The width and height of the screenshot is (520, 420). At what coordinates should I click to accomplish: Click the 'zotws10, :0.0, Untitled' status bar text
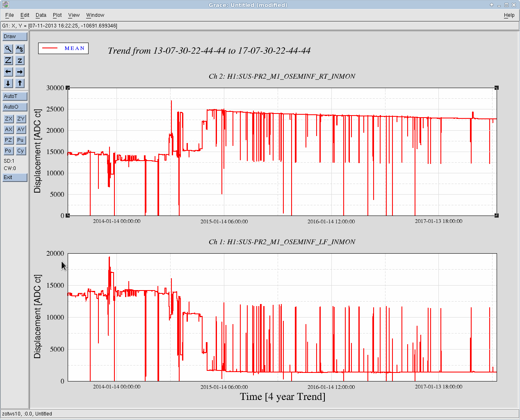pos(27,414)
